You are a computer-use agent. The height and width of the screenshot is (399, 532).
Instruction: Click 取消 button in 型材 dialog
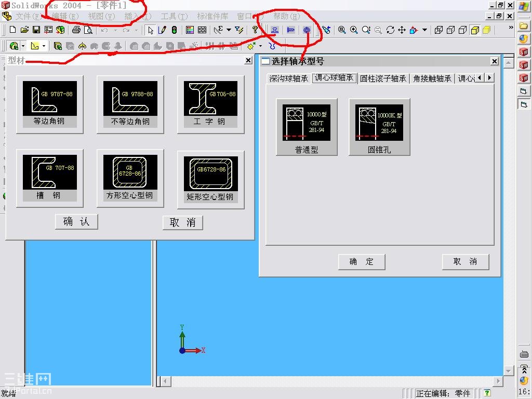182,222
